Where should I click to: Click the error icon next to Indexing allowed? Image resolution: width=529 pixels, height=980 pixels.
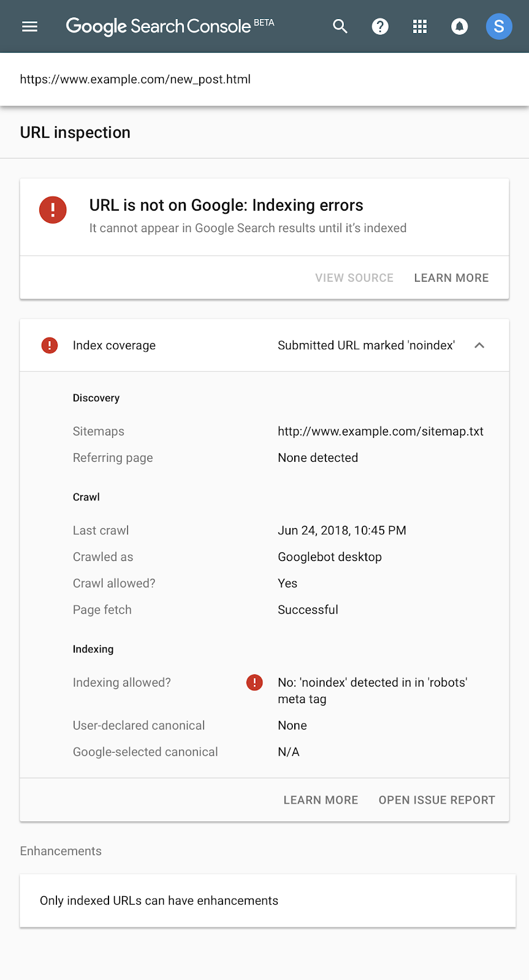point(254,682)
